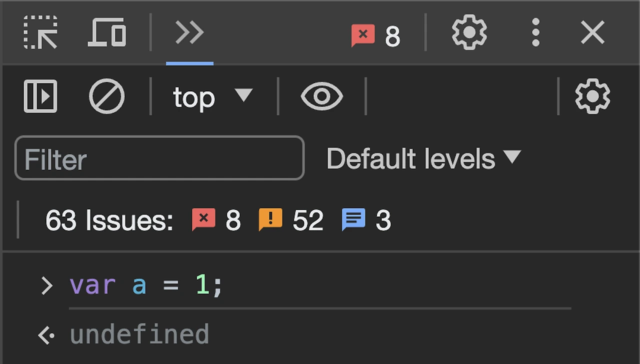Clear the console
The width and height of the screenshot is (640, 364).
point(106,96)
